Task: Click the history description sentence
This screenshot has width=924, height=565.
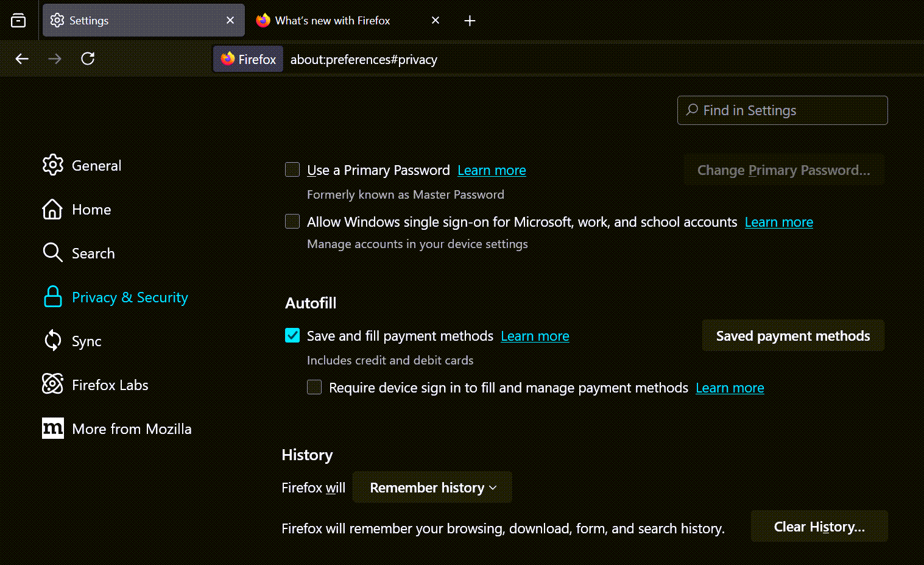Action: coord(503,528)
